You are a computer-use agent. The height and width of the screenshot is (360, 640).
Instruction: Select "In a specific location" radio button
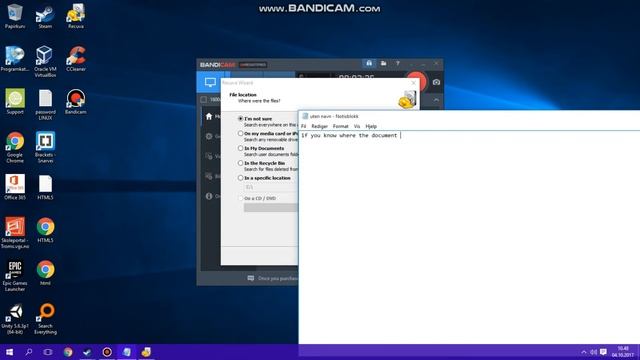240,178
